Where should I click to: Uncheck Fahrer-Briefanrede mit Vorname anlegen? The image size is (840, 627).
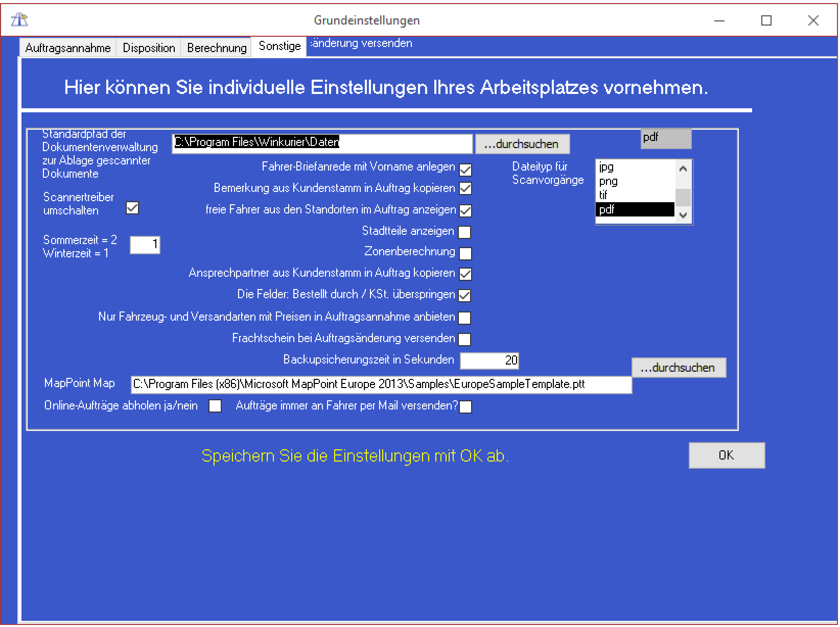[x=465, y=169]
